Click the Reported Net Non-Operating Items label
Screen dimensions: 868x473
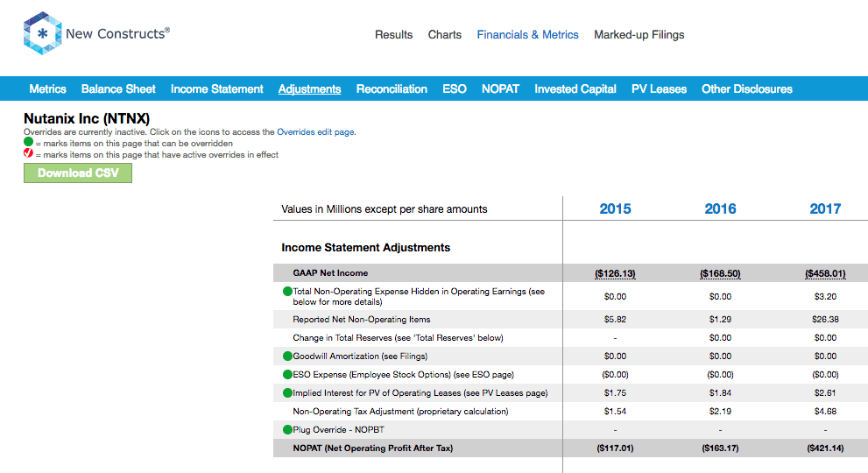(362, 320)
